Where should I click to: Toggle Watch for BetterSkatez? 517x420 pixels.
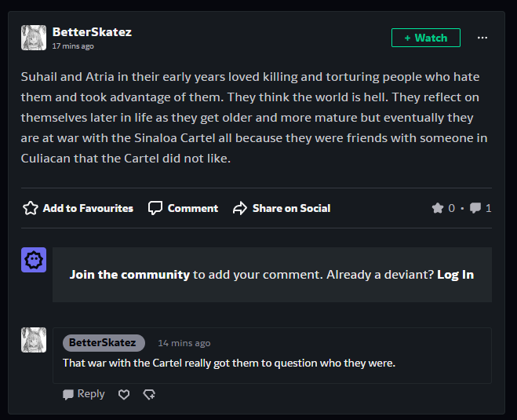coord(426,38)
